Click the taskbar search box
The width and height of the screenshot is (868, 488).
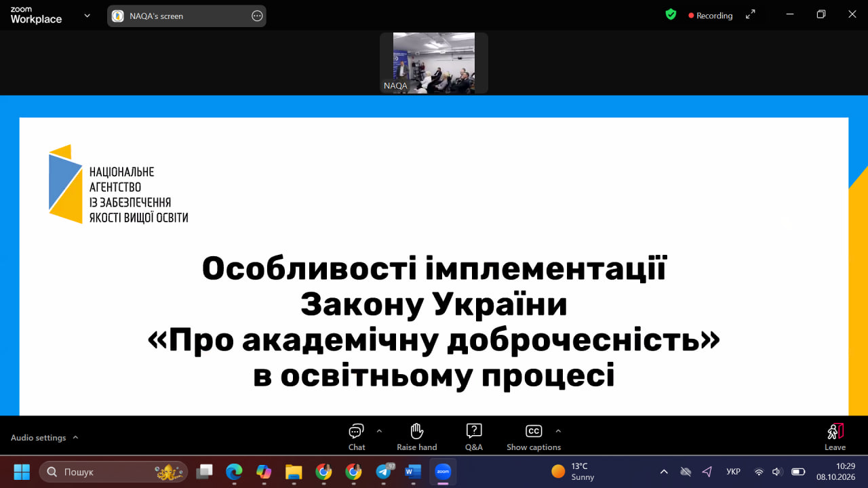tap(113, 472)
